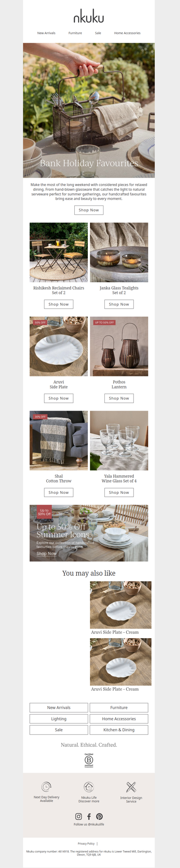The image size is (180, 868).
Task: Click the Certified B Corporation logo
Action: (x=89, y=760)
